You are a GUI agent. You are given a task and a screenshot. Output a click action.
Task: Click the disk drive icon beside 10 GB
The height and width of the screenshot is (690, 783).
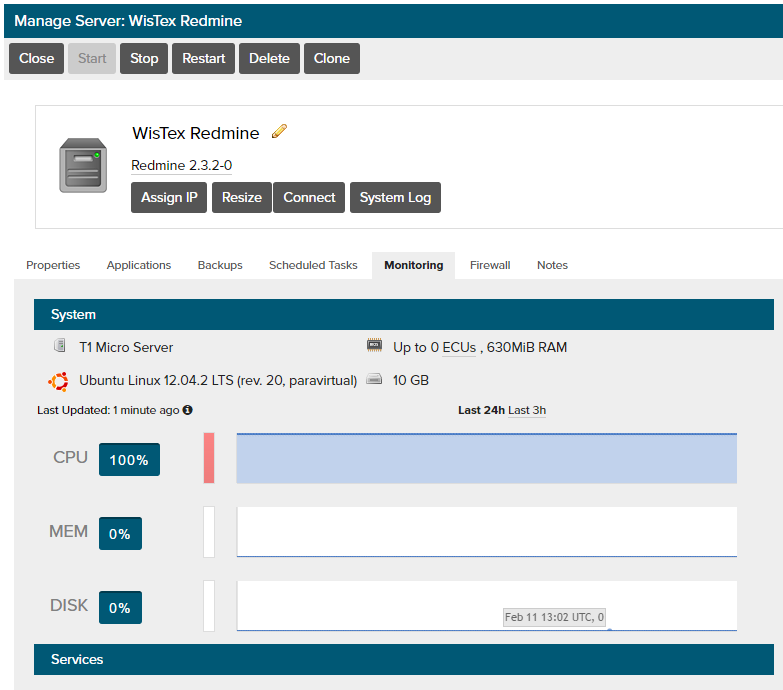click(x=374, y=379)
